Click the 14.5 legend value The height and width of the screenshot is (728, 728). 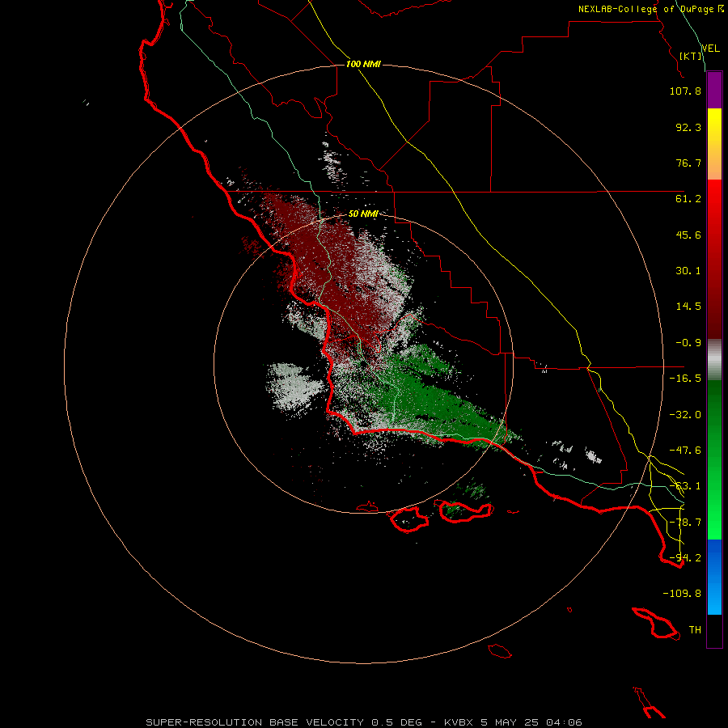tap(688, 307)
